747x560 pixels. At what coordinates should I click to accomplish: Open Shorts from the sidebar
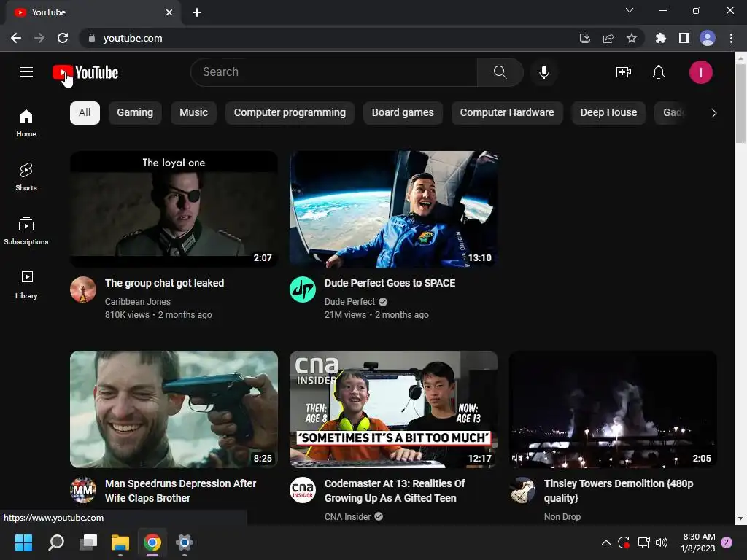coord(26,176)
